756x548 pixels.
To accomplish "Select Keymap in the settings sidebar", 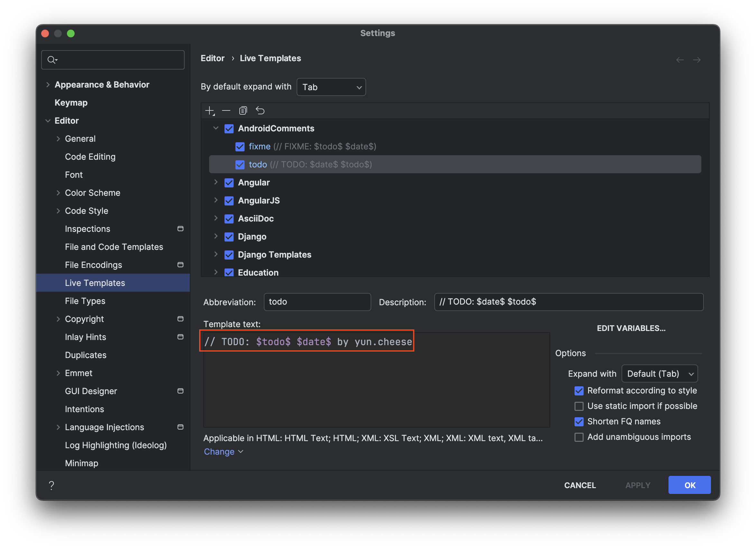I will (x=71, y=103).
